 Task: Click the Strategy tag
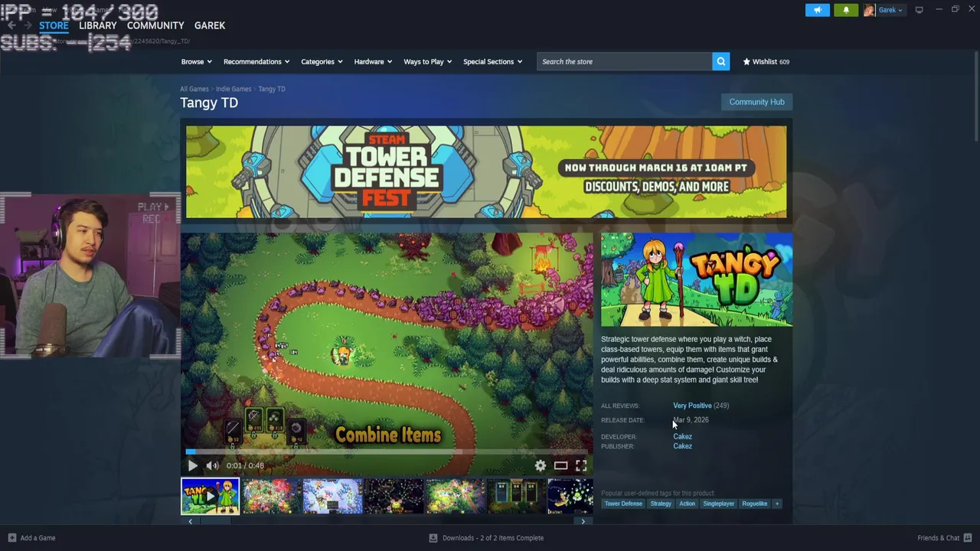point(661,504)
